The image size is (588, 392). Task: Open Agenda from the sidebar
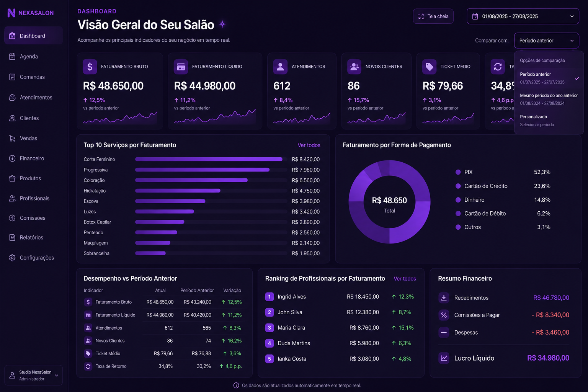[x=34, y=56]
